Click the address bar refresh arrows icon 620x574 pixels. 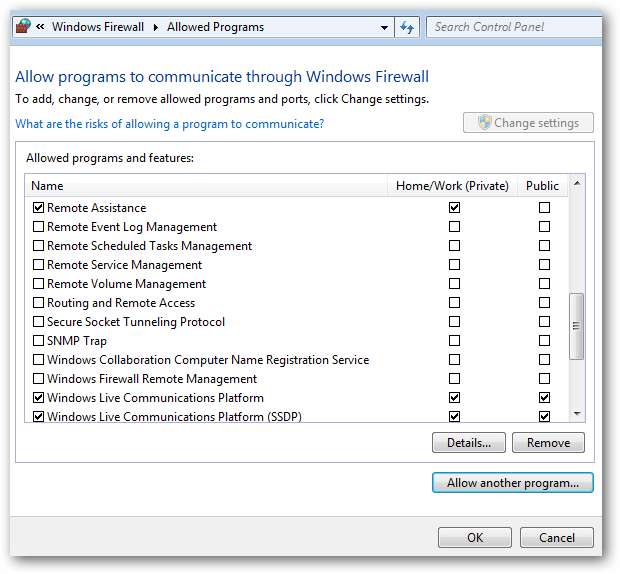(x=408, y=27)
